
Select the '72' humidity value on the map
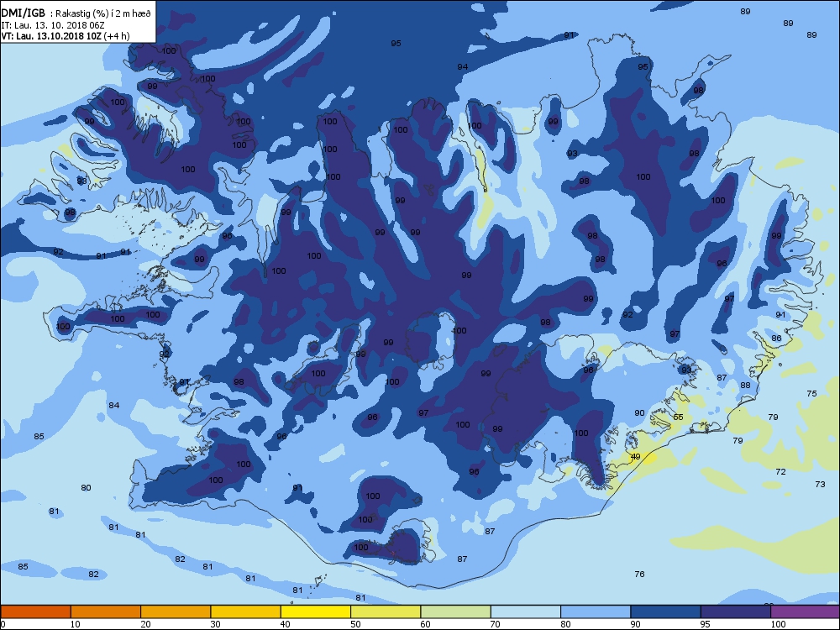780,472
